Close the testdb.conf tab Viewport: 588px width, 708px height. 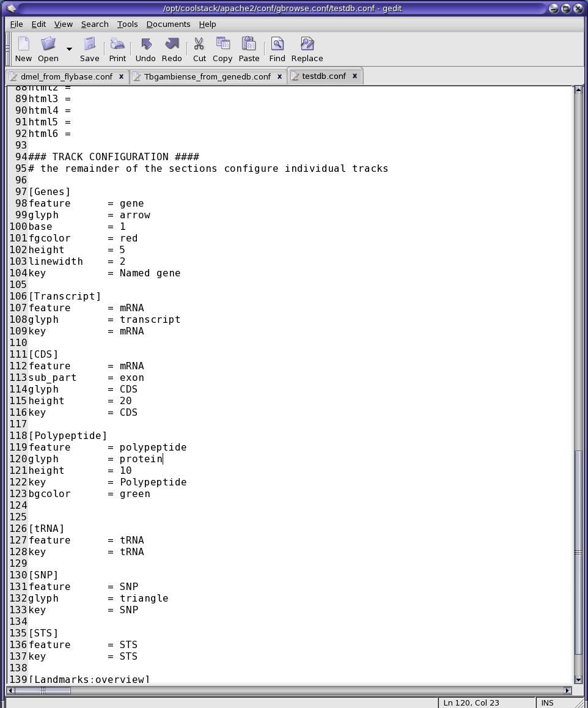click(x=355, y=76)
